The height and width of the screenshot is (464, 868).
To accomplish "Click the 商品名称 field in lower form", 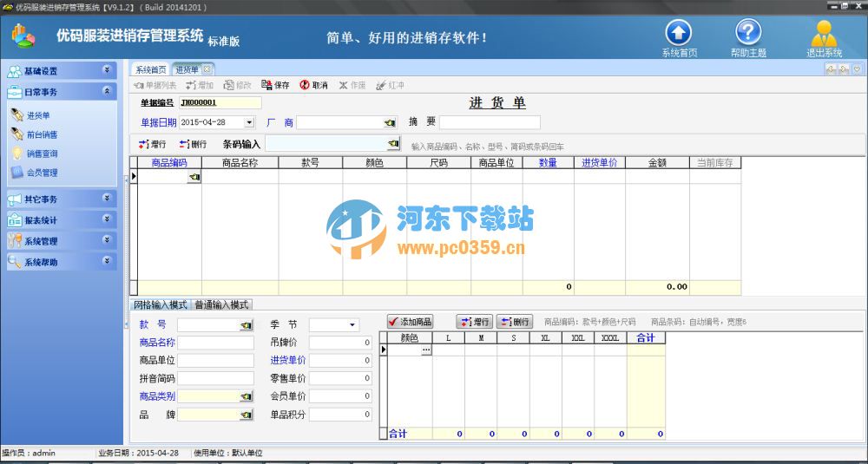I will pyautogui.click(x=215, y=343).
